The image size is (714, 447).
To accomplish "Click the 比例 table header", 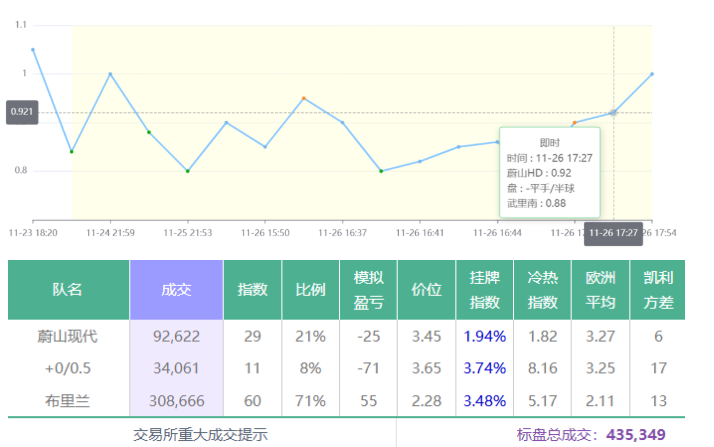I will click(310, 289).
